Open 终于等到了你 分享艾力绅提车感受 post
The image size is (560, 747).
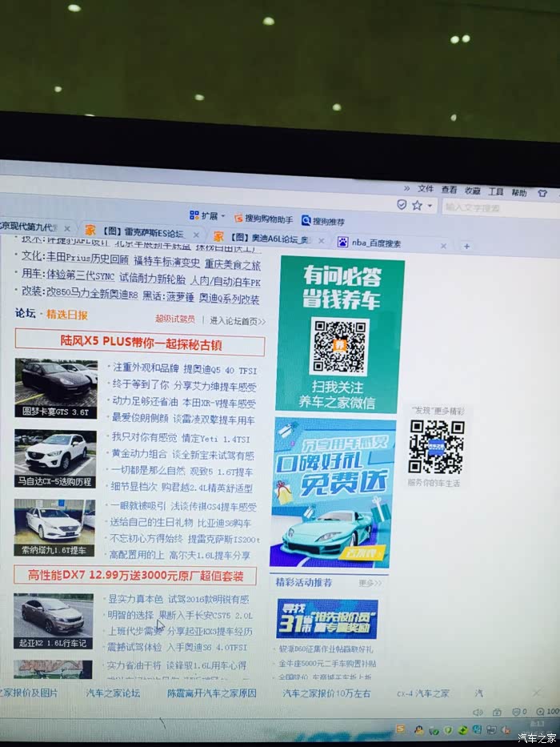tap(184, 385)
